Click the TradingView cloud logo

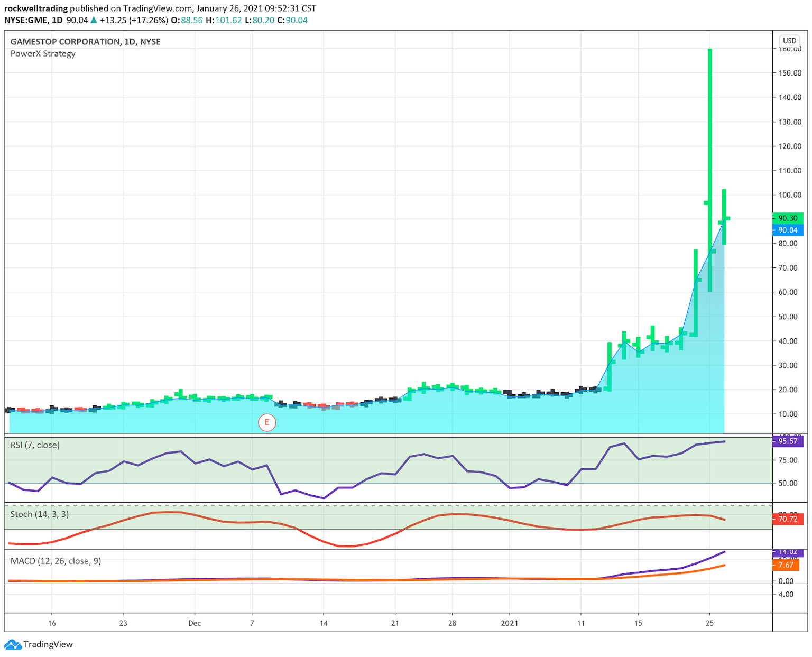tap(14, 644)
